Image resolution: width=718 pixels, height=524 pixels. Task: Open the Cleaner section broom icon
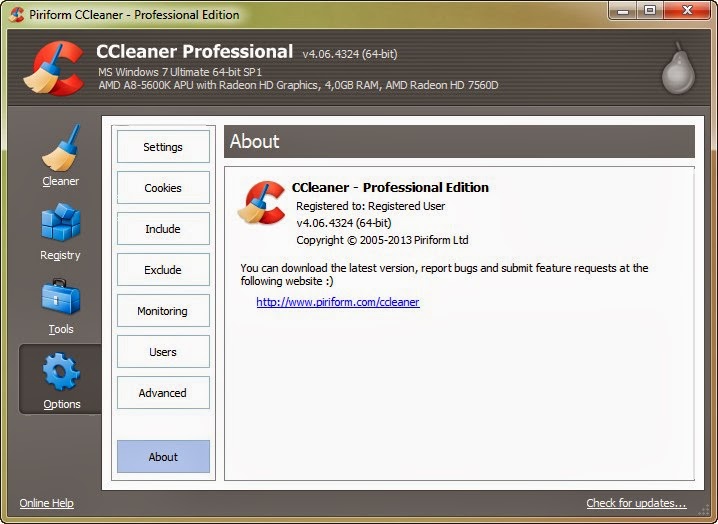click(x=61, y=147)
